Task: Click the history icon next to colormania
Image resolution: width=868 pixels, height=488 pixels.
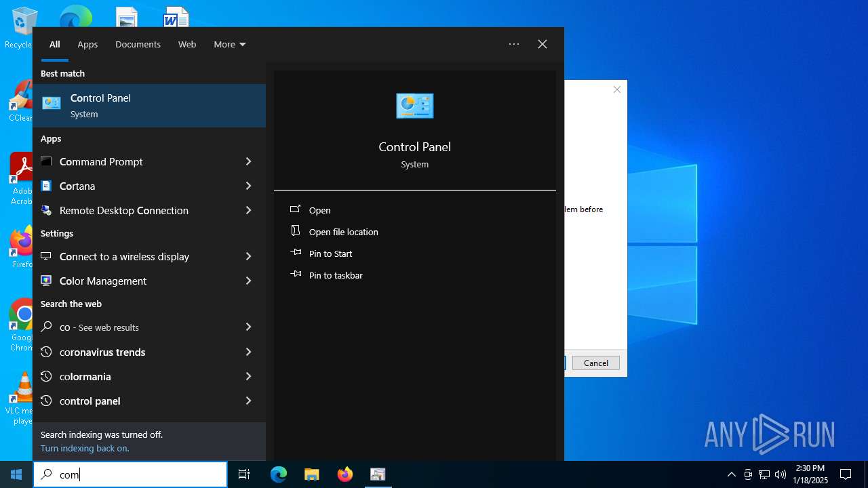Action: tap(46, 376)
